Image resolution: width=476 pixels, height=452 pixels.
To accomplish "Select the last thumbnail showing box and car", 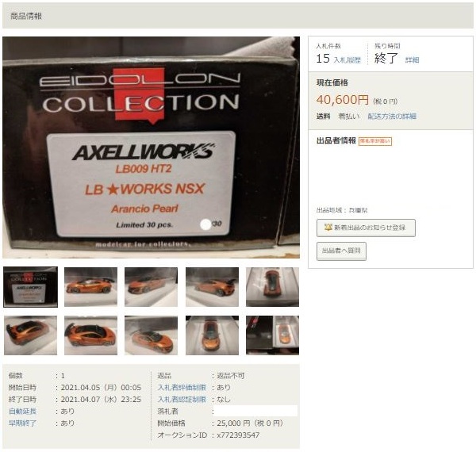I will click(272, 335).
